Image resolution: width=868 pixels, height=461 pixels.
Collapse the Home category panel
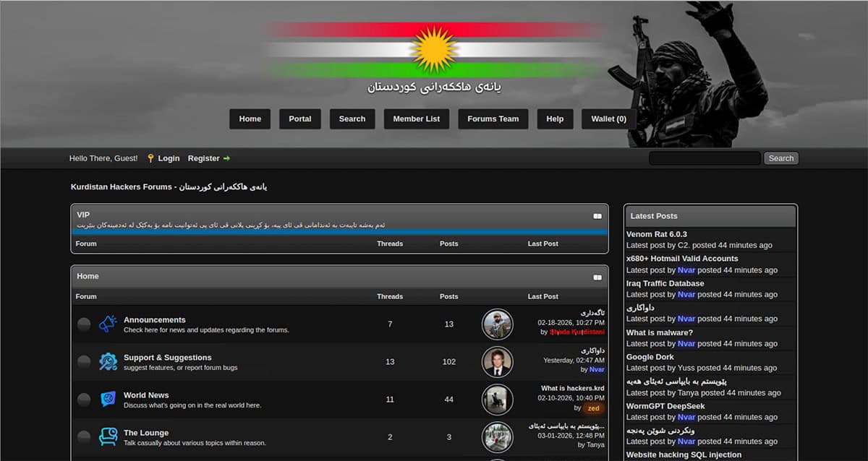597,277
